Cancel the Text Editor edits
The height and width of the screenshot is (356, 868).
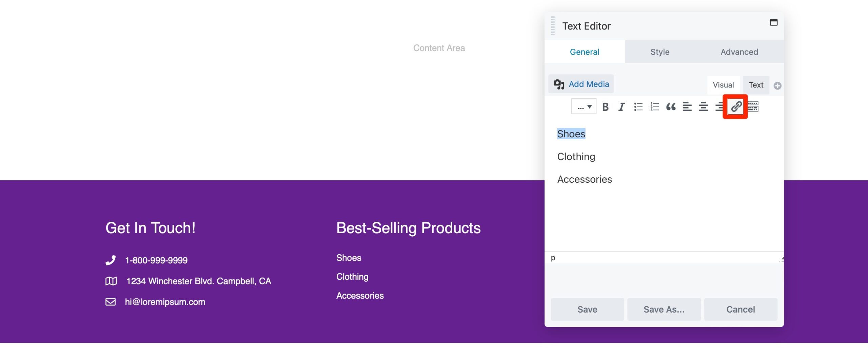(741, 309)
